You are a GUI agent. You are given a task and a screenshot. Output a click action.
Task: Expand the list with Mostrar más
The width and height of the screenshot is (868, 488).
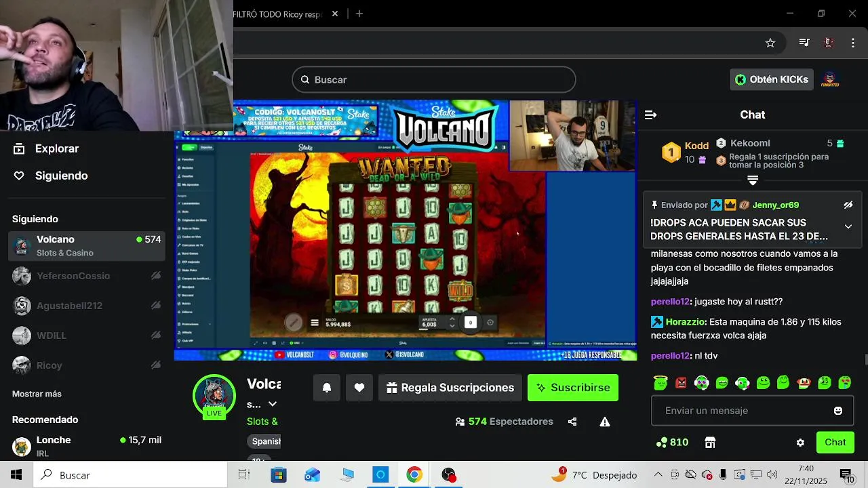coord(37,394)
